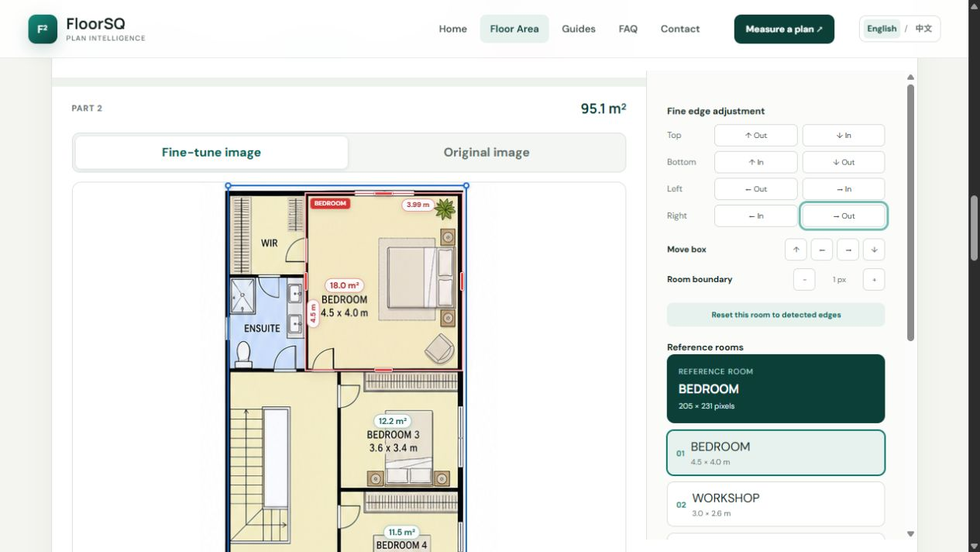Click the top-left selection handle on the plan
980x552 pixels.
click(x=228, y=186)
